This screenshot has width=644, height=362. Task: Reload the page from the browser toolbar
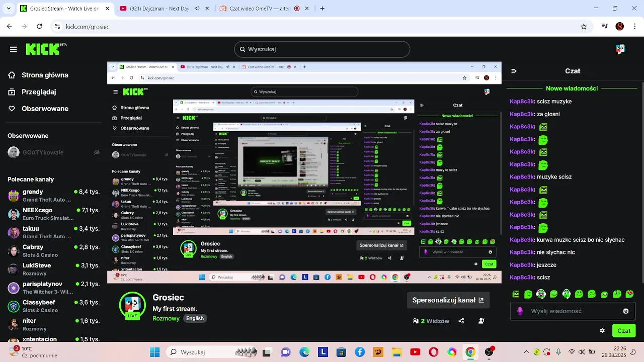[x=39, y=27]
